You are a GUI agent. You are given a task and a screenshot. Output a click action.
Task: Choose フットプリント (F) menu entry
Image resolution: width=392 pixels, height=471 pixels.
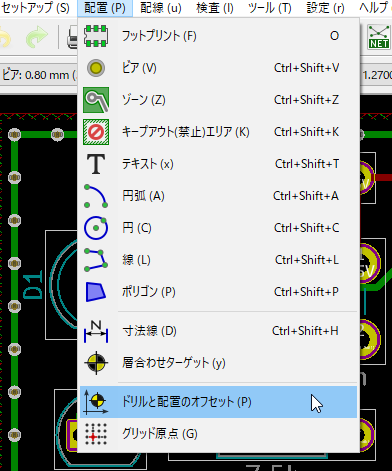[x=218, y=36]
